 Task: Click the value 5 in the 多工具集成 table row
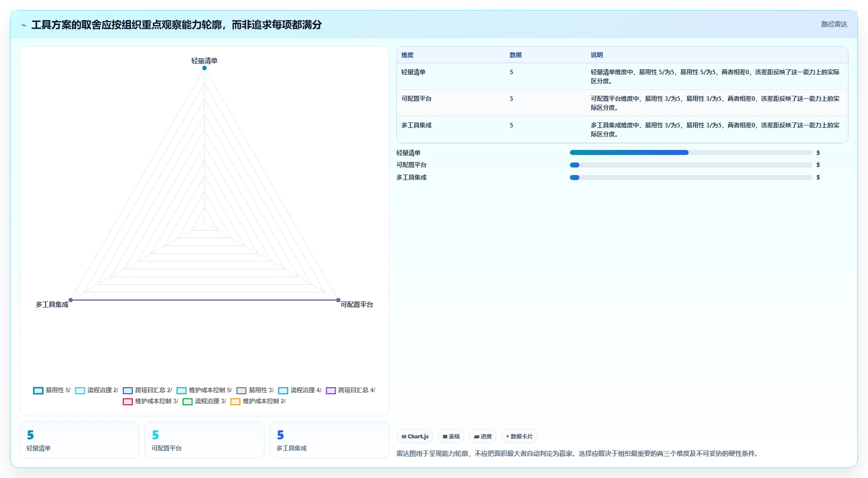point(511,125)
